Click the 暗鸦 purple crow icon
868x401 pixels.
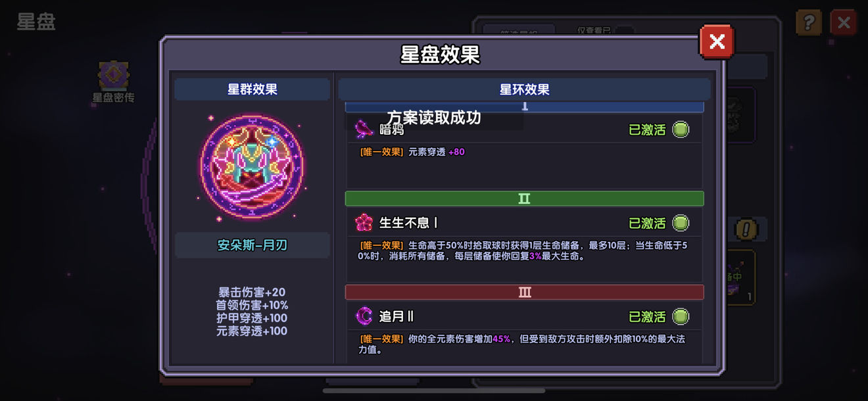[x=364, y=130]
